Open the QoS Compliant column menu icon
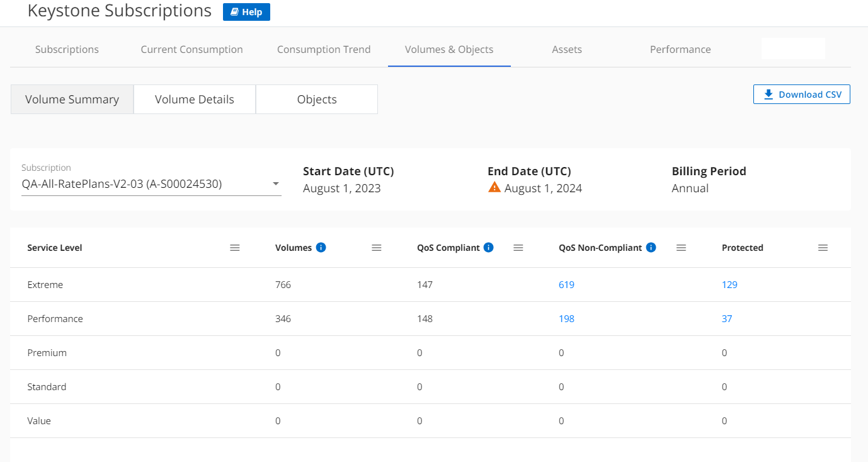The height and width of the screenshot is (462, 868). click(518, 248)
